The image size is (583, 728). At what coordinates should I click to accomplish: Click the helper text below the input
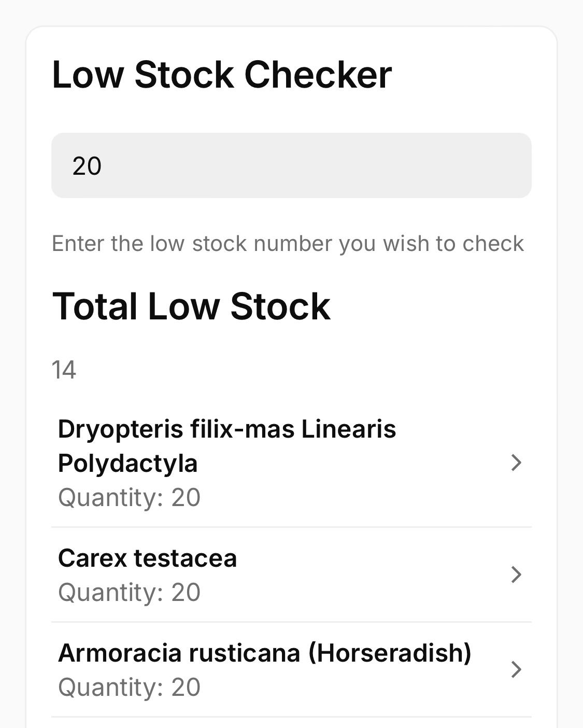(x=288, y=244)
